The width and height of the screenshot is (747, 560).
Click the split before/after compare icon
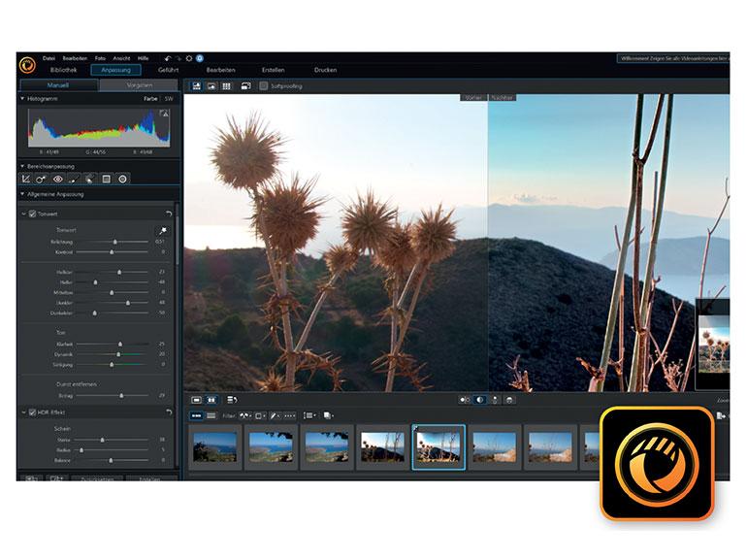click(x=480, y=400)
